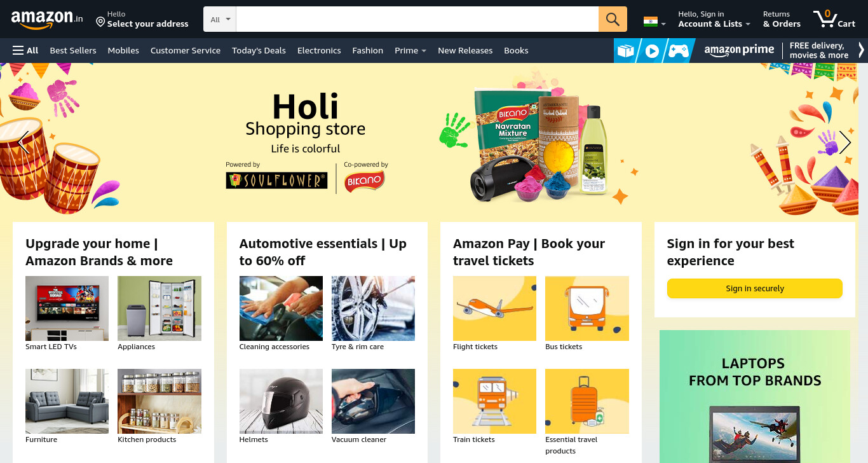This screenshot has width=868, height=463.
Task: Click the gaming controller icon
Action: (678, 51)
